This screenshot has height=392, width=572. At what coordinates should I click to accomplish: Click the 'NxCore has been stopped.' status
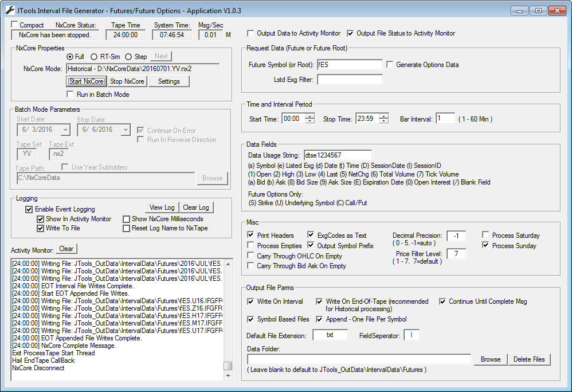click(56, 35)
